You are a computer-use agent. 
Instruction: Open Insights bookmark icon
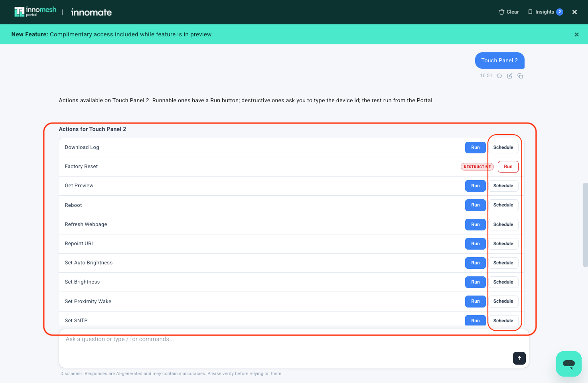530,12
